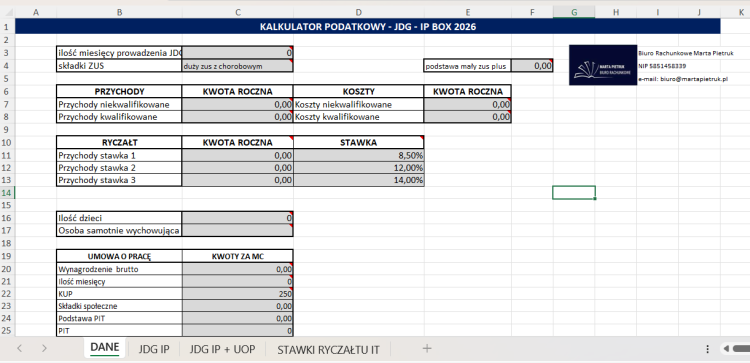This screenshot has width=750, height=363.
Task: Click Podstawa PIT value cell
Action: [x=238, y=318]
